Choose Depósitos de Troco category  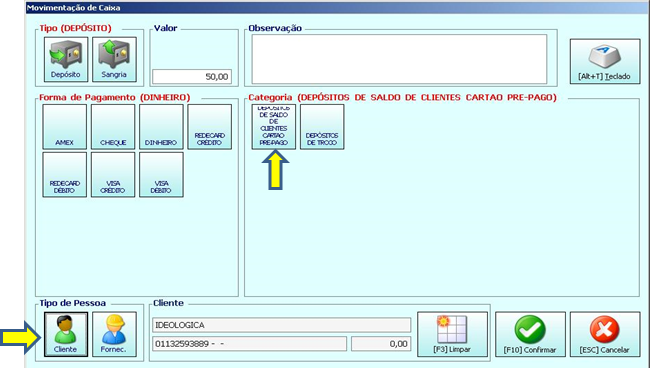322,127
